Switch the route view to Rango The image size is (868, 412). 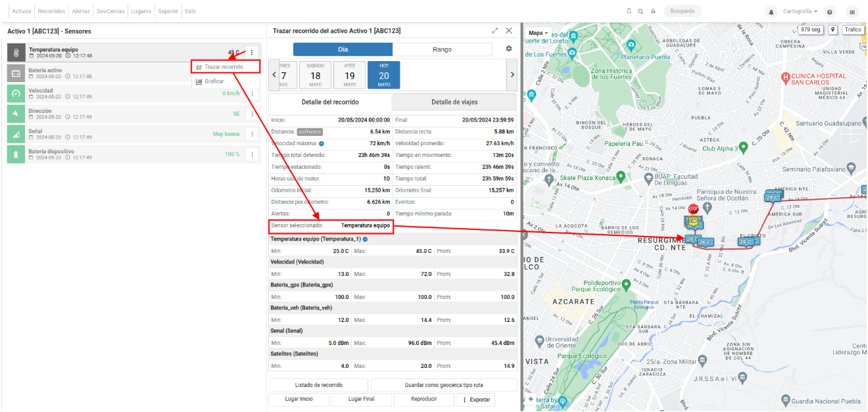(442, 49)
